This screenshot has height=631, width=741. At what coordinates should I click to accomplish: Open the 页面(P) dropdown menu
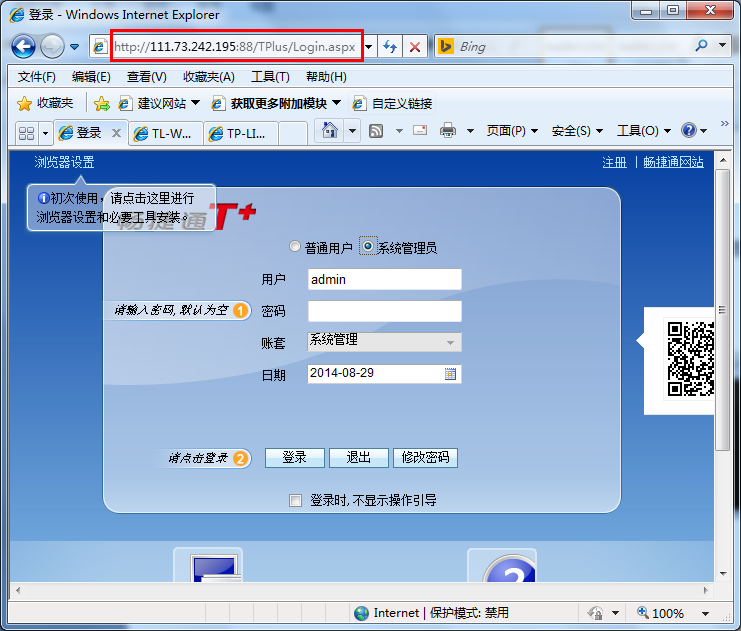point(512,131)
